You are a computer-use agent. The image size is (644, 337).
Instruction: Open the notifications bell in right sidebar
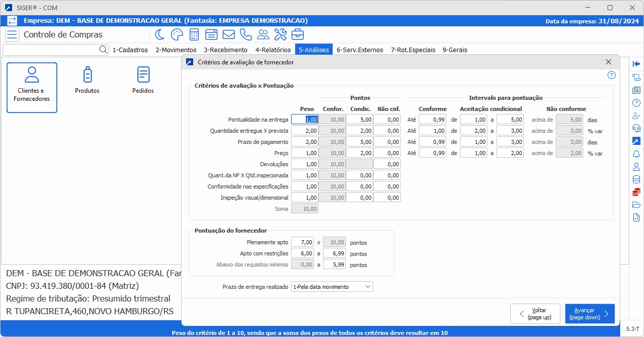[x=636, y=154]
